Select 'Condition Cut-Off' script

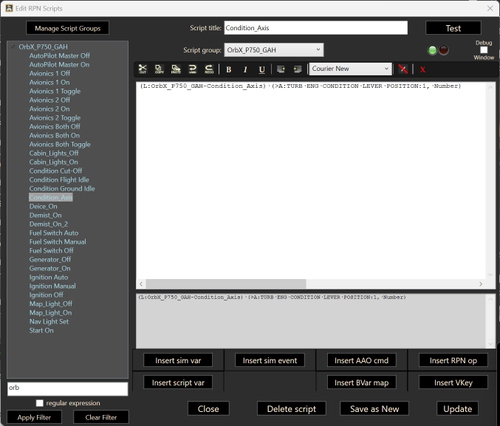pyautogui.click(x=56, y=171)
